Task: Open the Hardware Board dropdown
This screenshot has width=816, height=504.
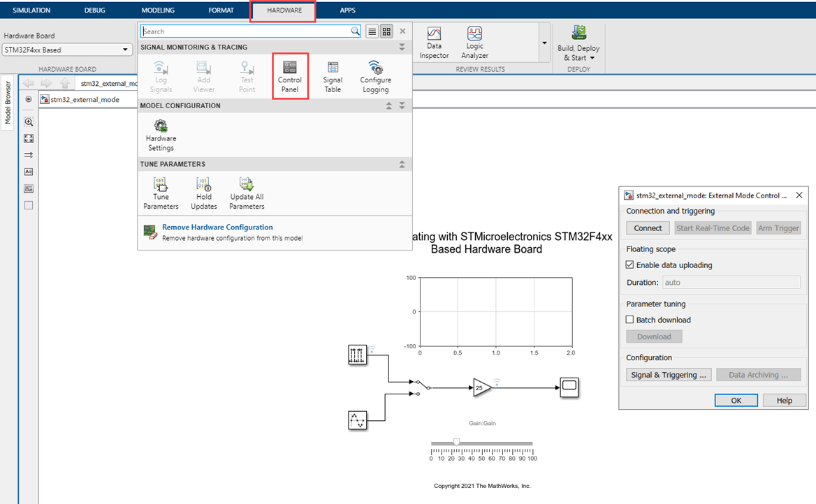Action: (x=67, y=50)
